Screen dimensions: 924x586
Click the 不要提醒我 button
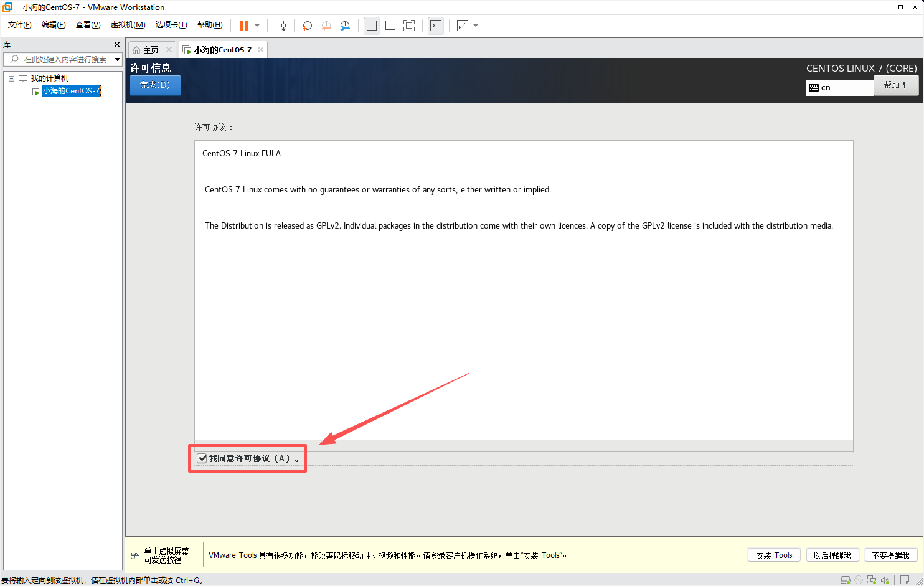point(891,555)
